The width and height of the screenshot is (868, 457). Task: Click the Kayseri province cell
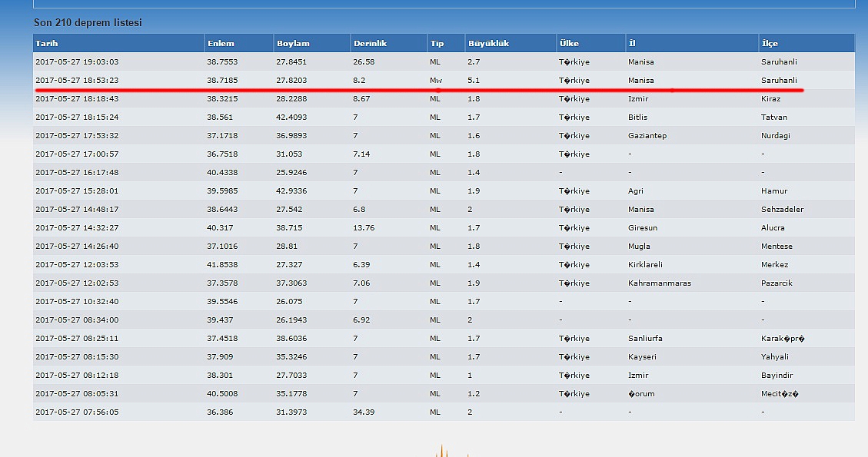point(642,357)
